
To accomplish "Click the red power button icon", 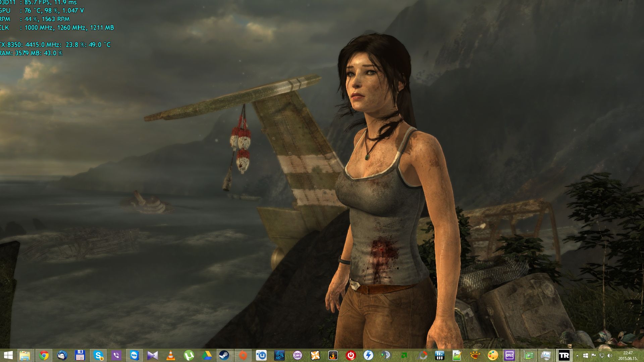I will pos(351,355).
